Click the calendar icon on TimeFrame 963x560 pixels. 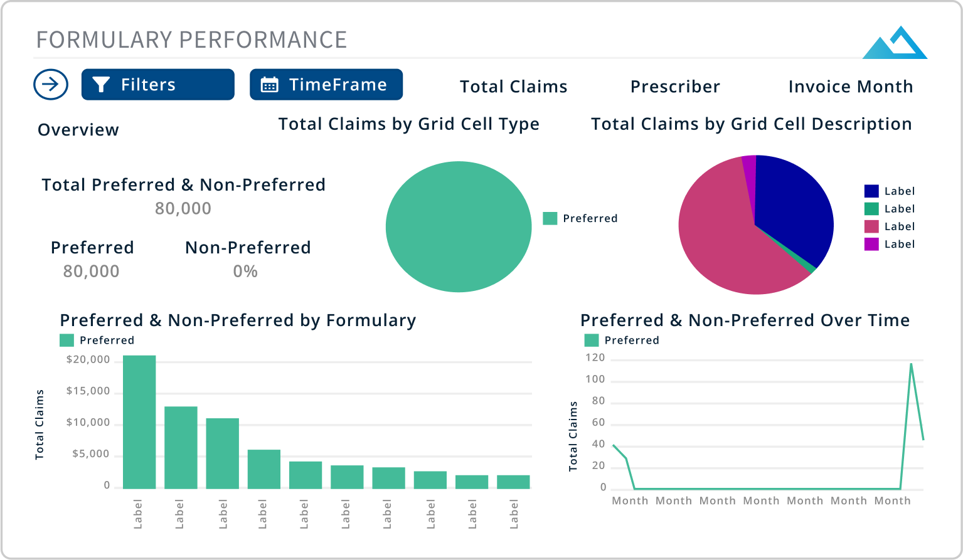[269, 85]
